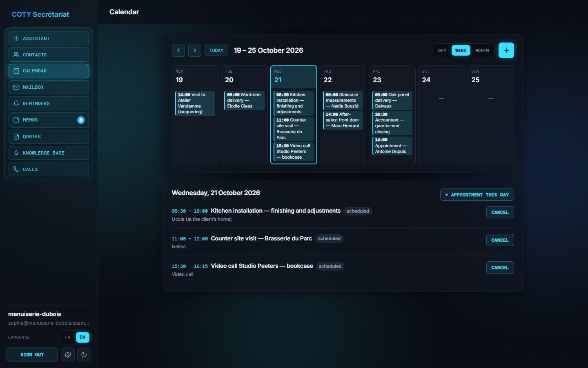Click the Memos clipboard icon
Viewport: 588px width, 368px height.
pos(16,120)
